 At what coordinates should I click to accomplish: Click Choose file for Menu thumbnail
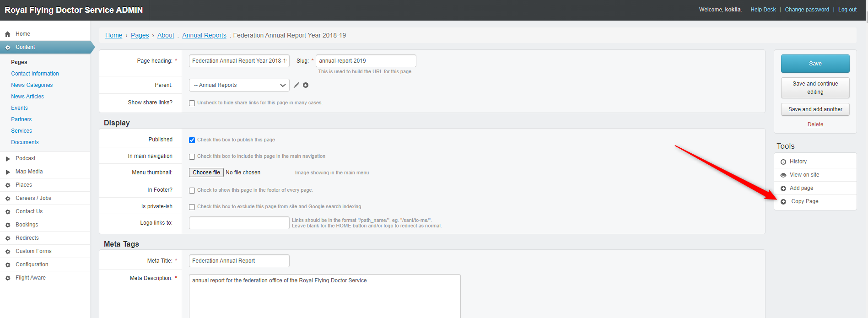coord(206,172)
